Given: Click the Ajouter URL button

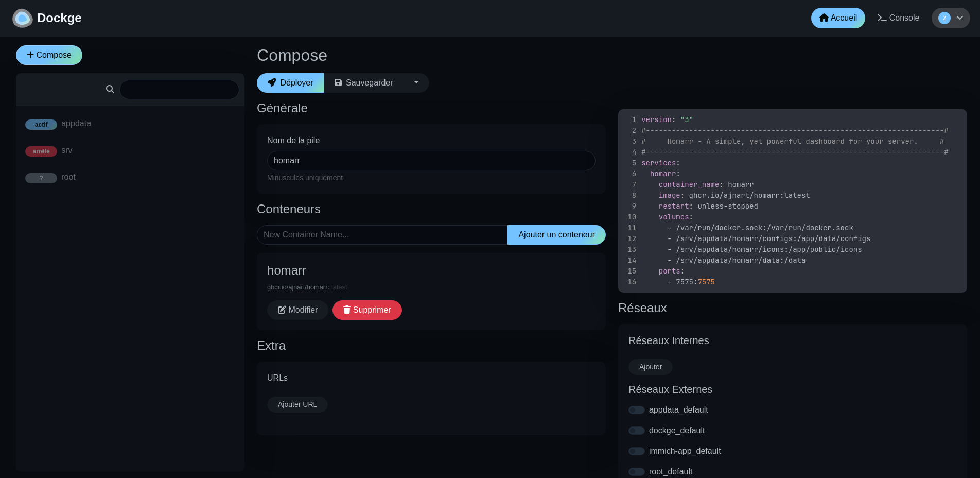Looking at the screenshot, I should point(297,404).
